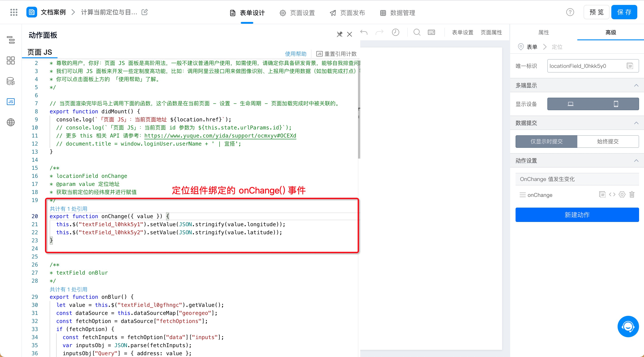Delete the onChange action
This screenshot has width=644, height=357.
[x=632, y=195]
